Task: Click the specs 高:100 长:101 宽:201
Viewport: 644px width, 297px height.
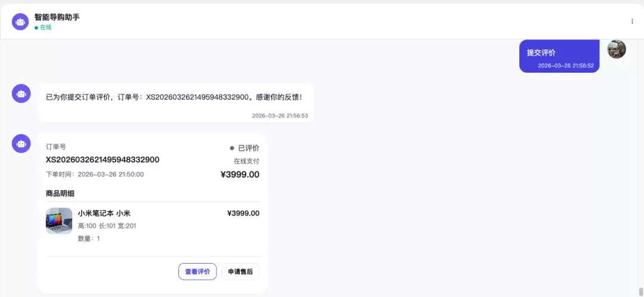Action: 107,226
